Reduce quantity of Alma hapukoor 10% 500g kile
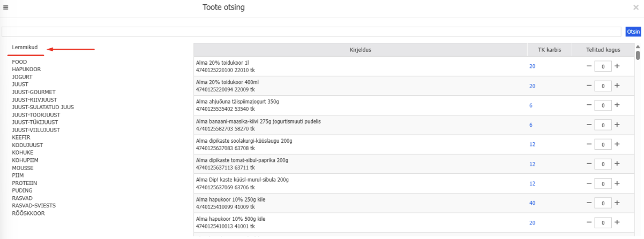 (589, 222)
